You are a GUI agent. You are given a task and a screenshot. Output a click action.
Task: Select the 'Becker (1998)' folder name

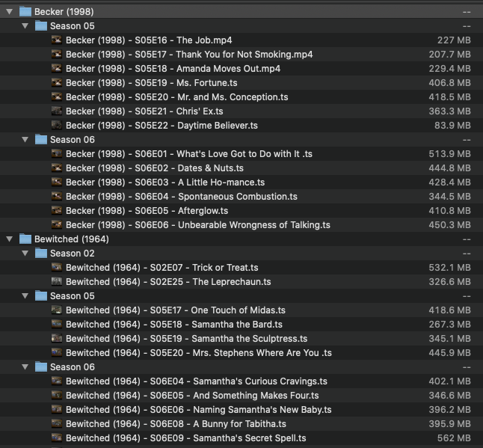64,12
